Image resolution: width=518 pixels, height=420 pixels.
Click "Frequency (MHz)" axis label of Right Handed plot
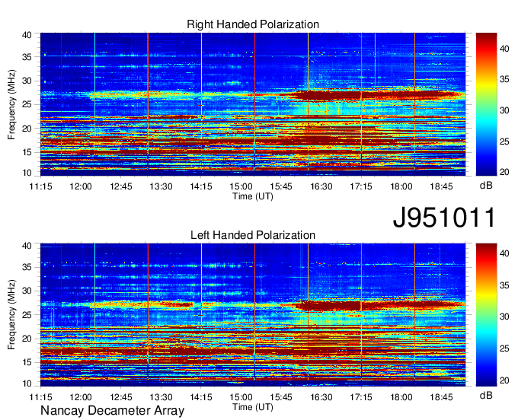[11, 104]
